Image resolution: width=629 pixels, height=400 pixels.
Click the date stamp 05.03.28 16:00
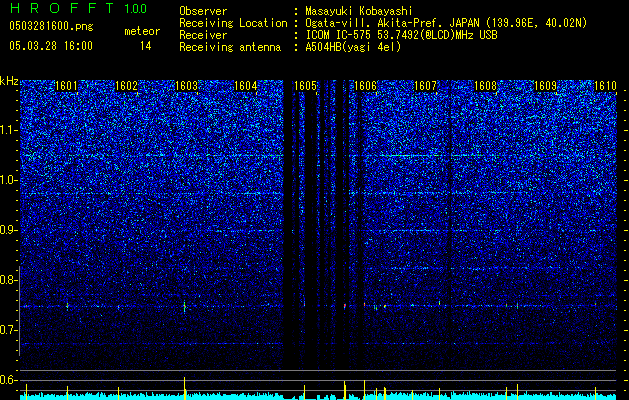51,46
